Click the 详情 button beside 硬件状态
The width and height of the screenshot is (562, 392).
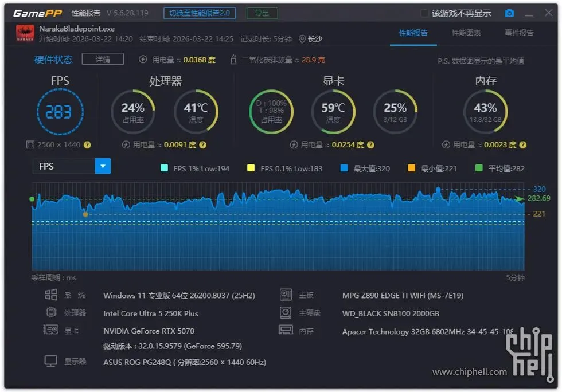pos(103,59)
